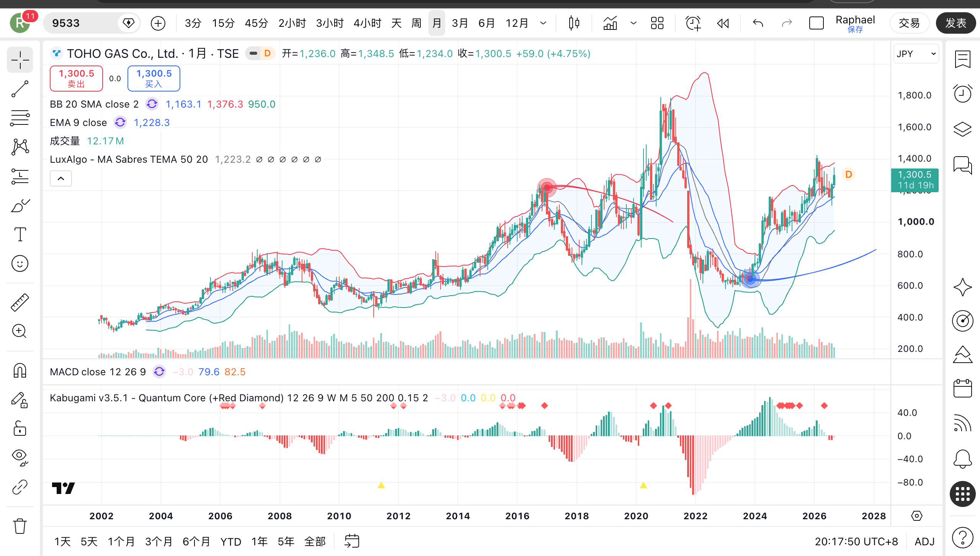Open the layout templates grid
980x556 pixels.
[657, 23]
